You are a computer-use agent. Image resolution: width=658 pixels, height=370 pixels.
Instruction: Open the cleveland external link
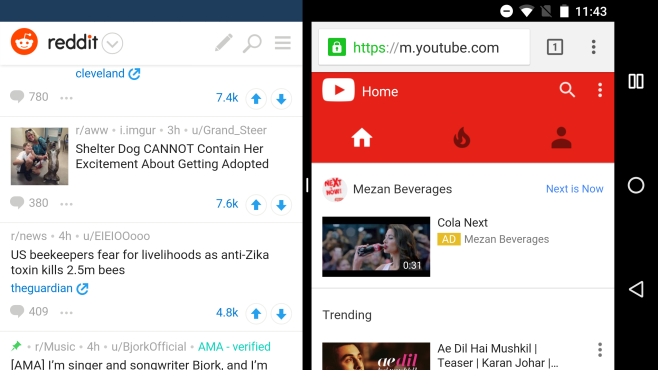tap(108, 73)
